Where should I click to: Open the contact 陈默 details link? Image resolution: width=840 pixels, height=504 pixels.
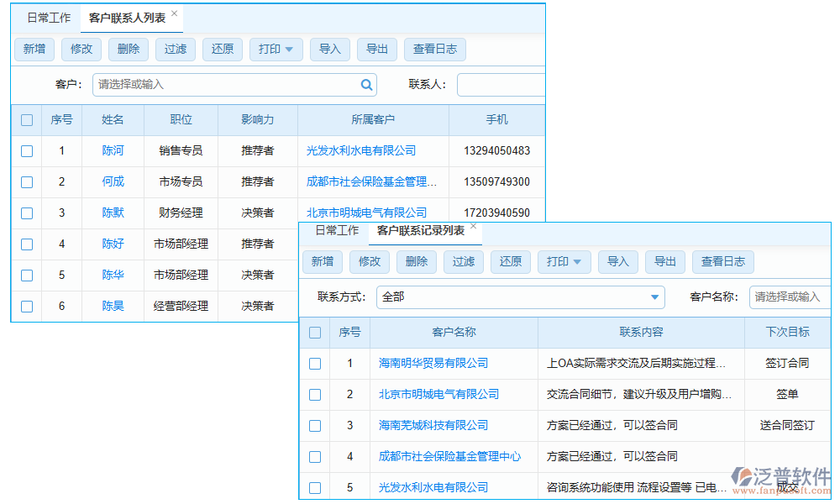coord(112,213)
